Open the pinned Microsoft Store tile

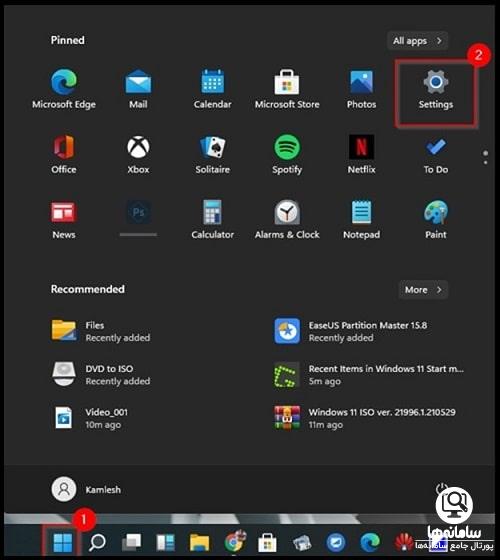[287, 89]
